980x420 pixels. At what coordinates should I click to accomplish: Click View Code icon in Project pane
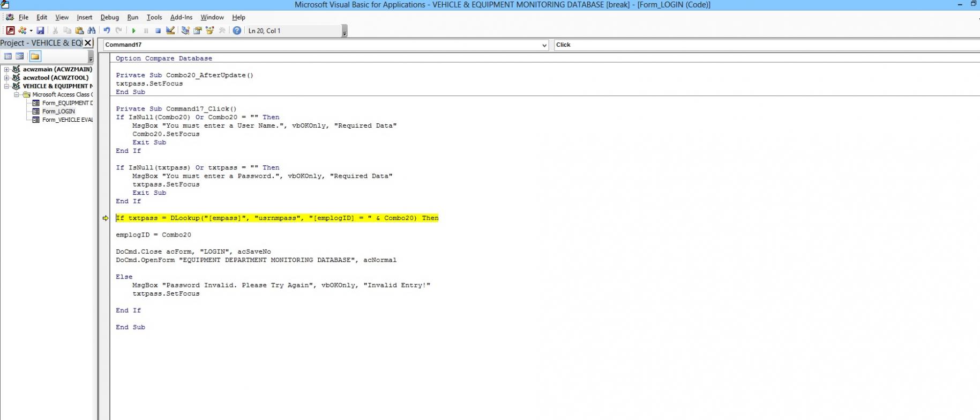(8, 56)
